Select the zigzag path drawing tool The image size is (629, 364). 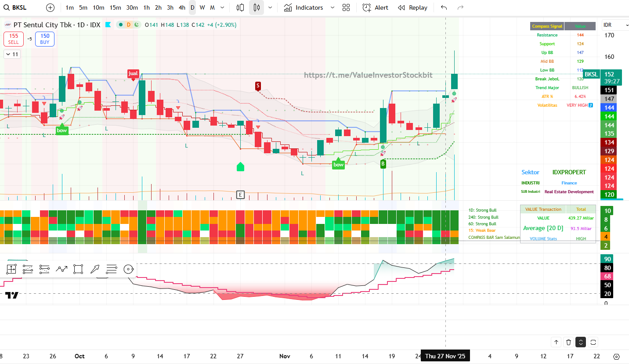[61, 269]
